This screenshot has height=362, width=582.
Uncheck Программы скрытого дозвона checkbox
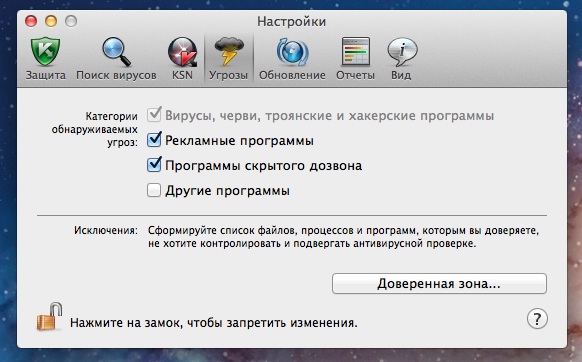[x=154, y=165]
